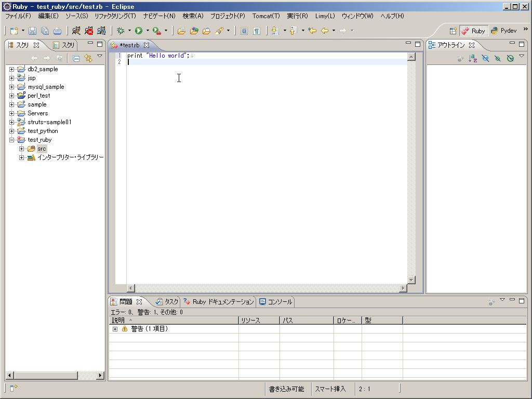Switch to the Ruby perspective
Screen dimensions: 532x399
pyautogui.click(x=474, y=31)
